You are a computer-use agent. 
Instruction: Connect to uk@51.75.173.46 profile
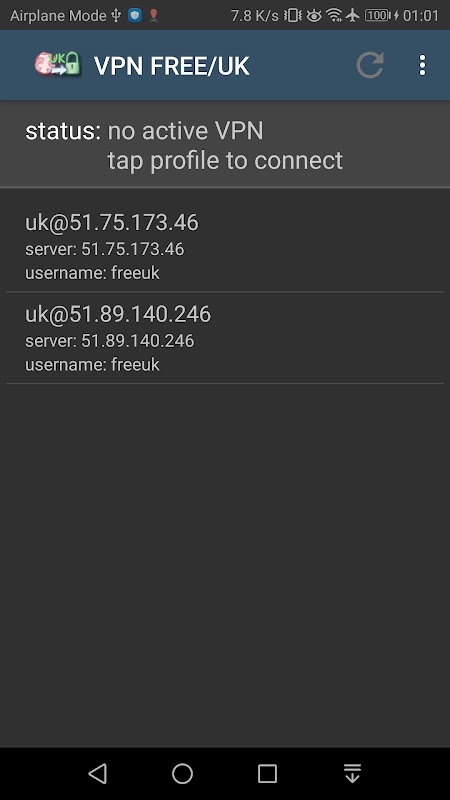coord(225,246)
